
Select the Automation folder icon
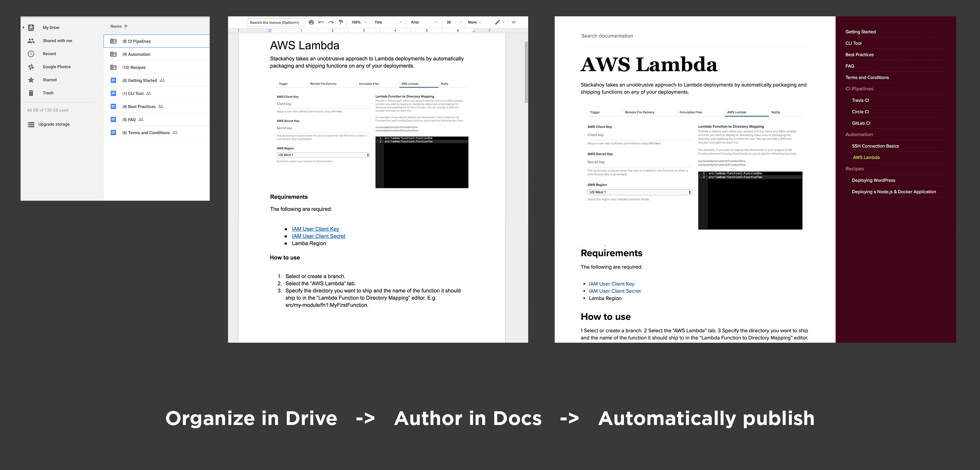(113, 55)
